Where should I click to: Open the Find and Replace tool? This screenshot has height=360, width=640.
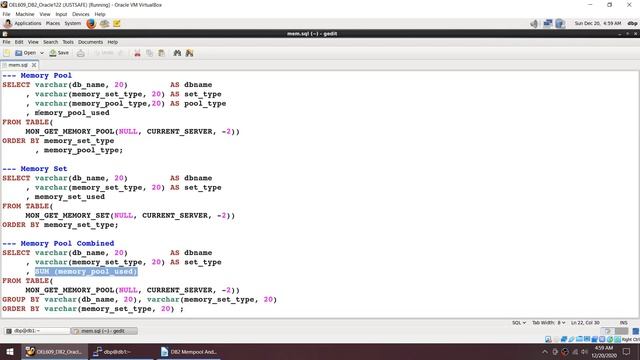(x=189, y=53)
